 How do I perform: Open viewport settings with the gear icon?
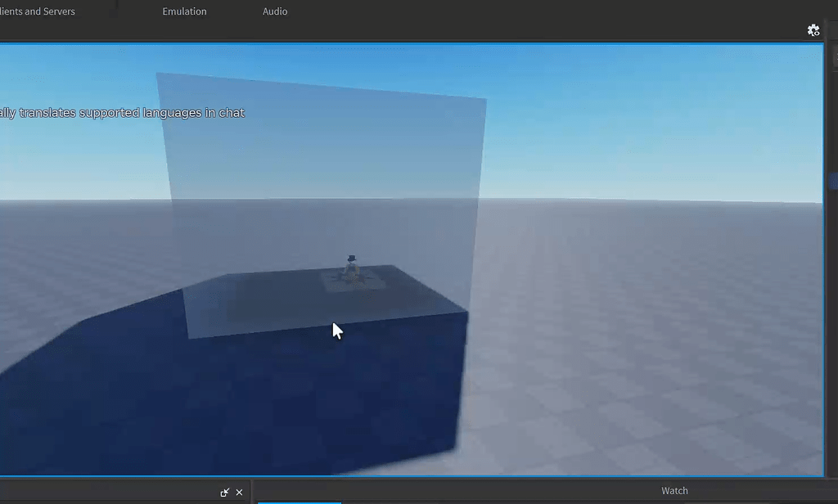point(813,29)
